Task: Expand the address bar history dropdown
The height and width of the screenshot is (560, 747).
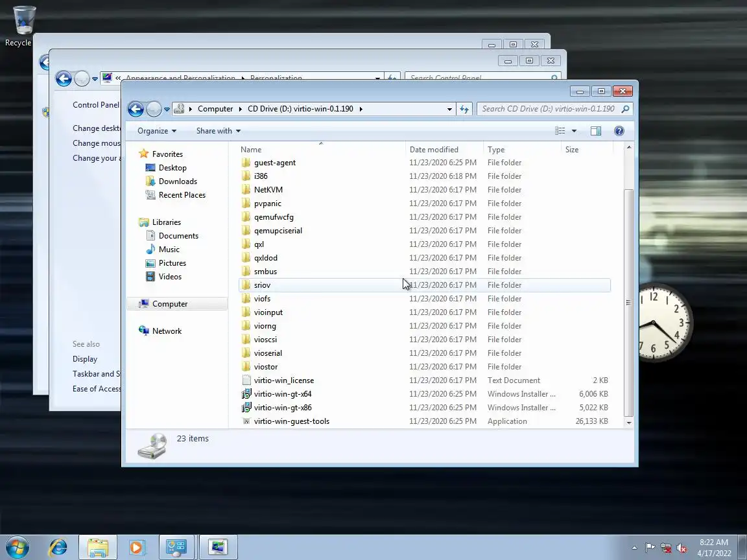Action: pyautogui.click(x=449, y=109)
